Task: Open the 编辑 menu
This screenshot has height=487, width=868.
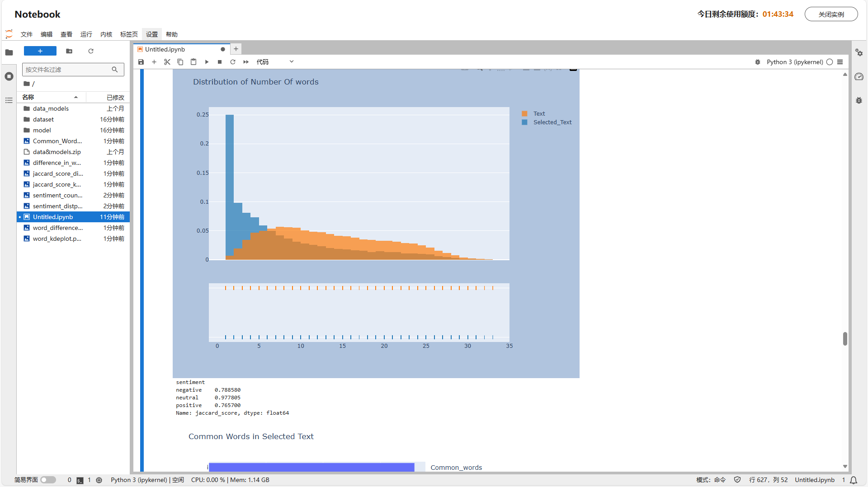Action: tap(47, 34)
